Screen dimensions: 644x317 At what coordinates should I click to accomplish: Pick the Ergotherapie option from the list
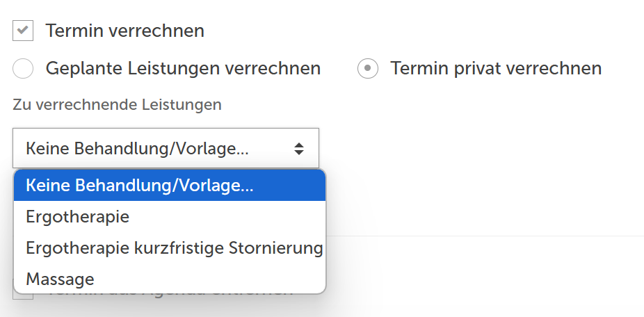click(x=170, y=217)
